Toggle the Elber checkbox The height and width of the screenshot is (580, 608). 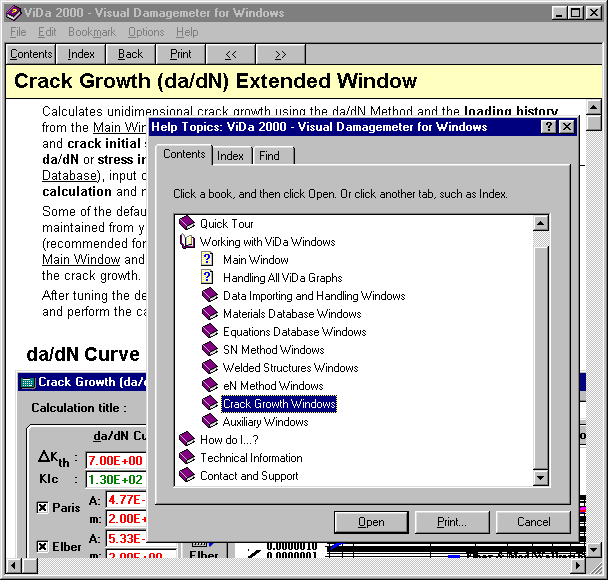pos(42,547)
